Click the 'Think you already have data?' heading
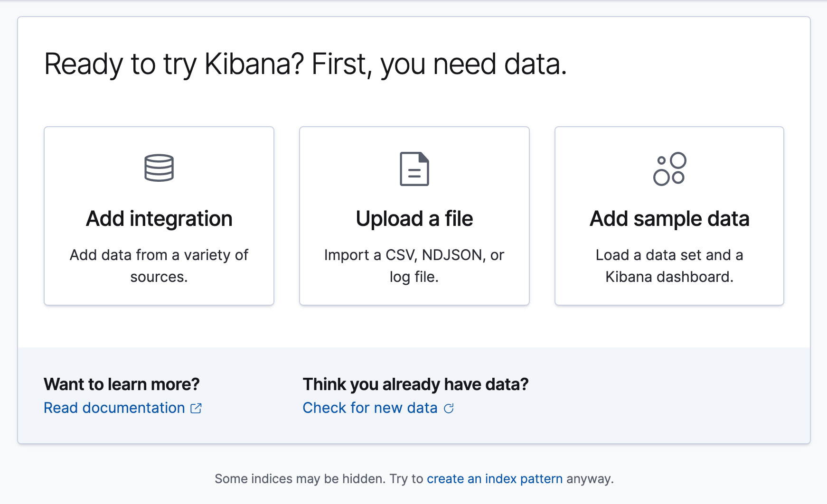This screenshot has height=504, width=827. tap(416, 384)
